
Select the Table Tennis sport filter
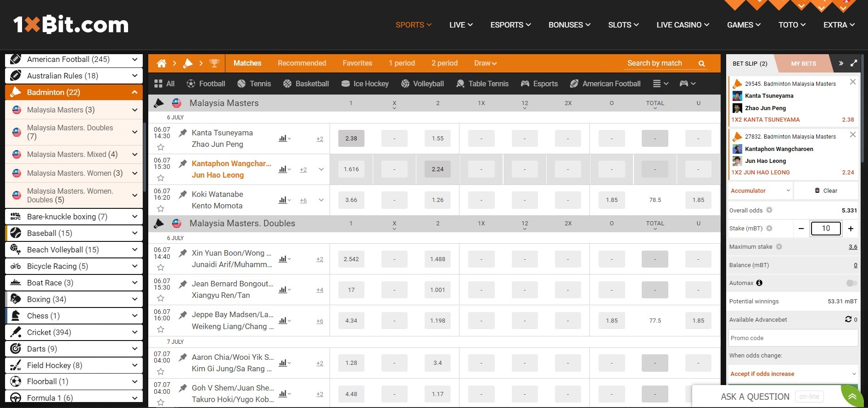tap(482, 84)
